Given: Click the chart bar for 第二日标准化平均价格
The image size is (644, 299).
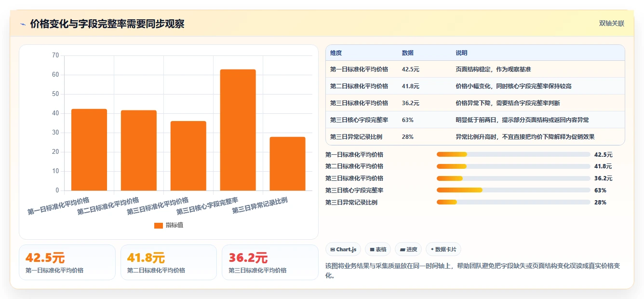Looking at the screenshot, I should coord(139,150).
